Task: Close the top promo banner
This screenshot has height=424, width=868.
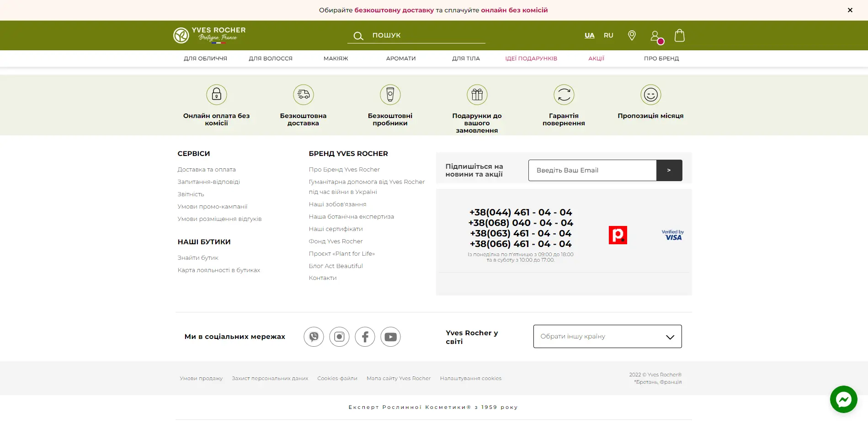Action: (x=850, y=10)
